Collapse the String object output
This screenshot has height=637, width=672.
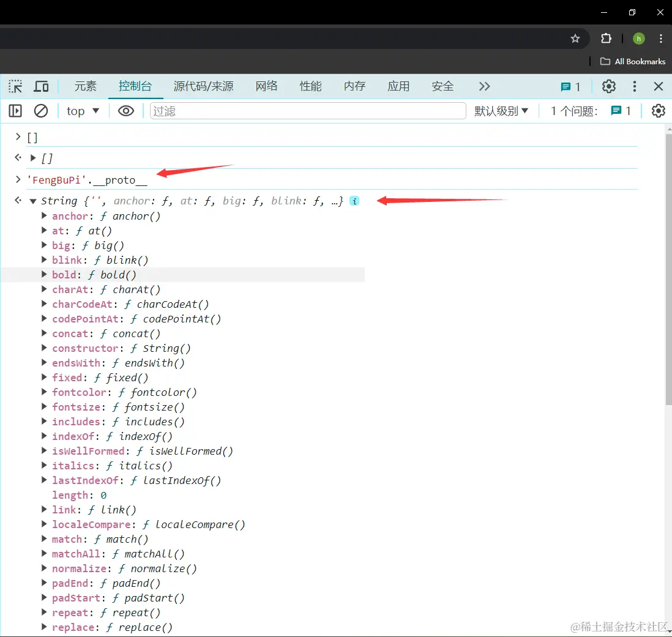click(x=33, y=201)
